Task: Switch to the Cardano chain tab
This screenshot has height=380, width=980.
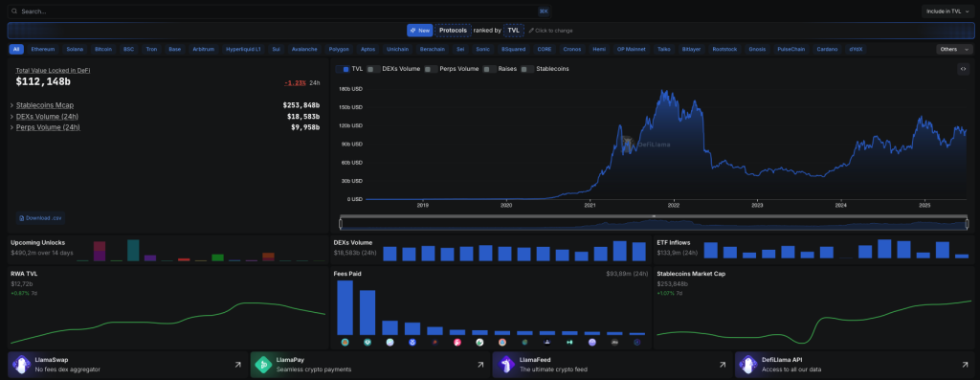Action: (x=828, y=49)
